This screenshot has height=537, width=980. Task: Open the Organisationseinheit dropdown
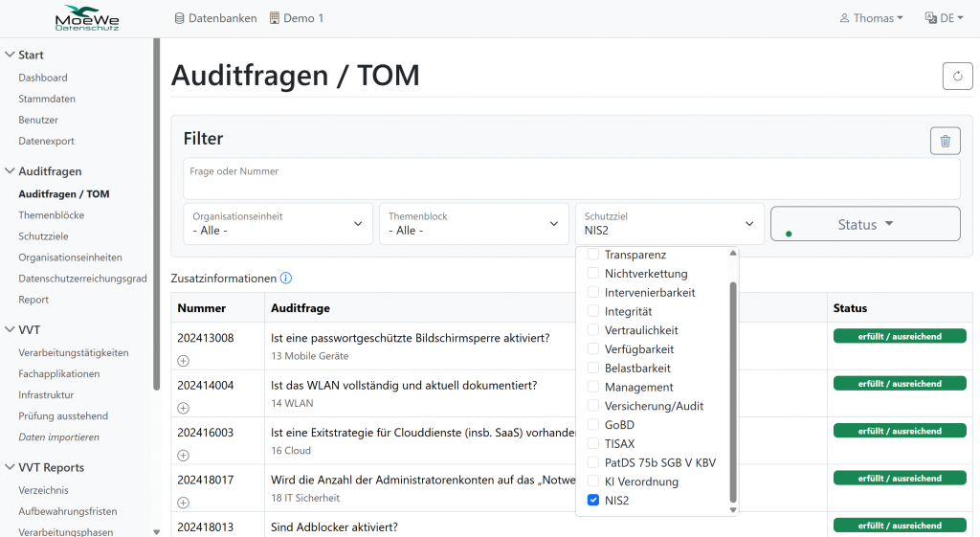(277, 223)
